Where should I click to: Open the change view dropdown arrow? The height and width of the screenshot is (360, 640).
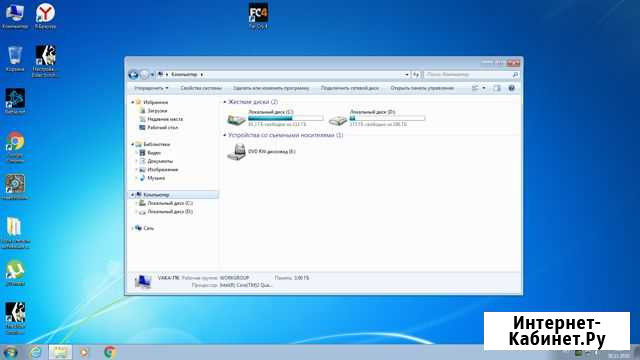(484, 88)
